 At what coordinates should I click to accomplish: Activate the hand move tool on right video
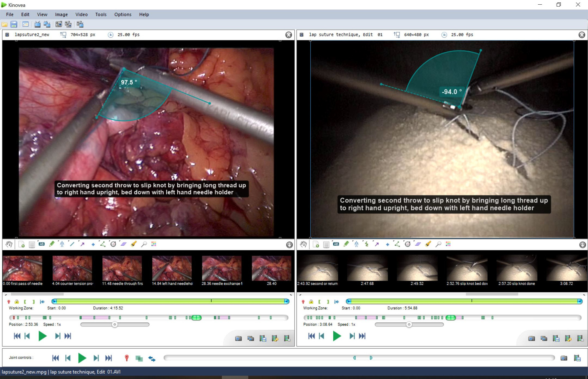[303, 244]
